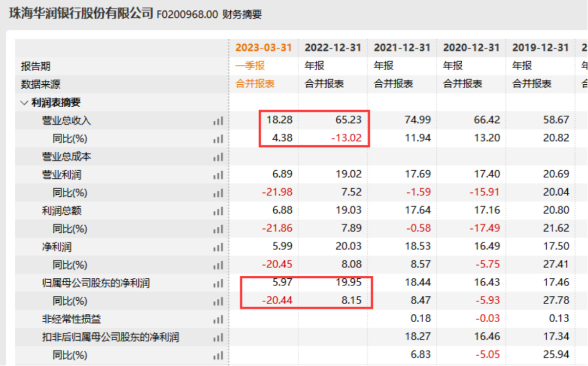Collapse the 利润表摘要 section

coord(24,102)
